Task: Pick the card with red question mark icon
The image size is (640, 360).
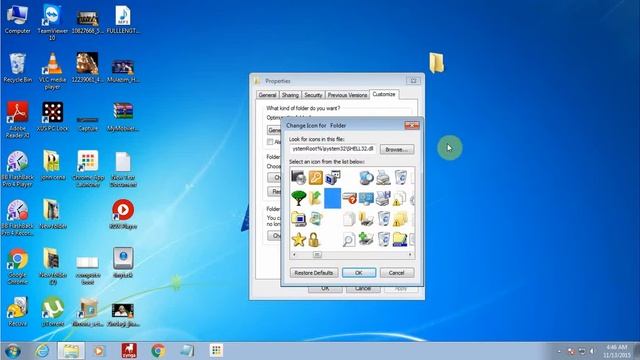Action: 349,198
